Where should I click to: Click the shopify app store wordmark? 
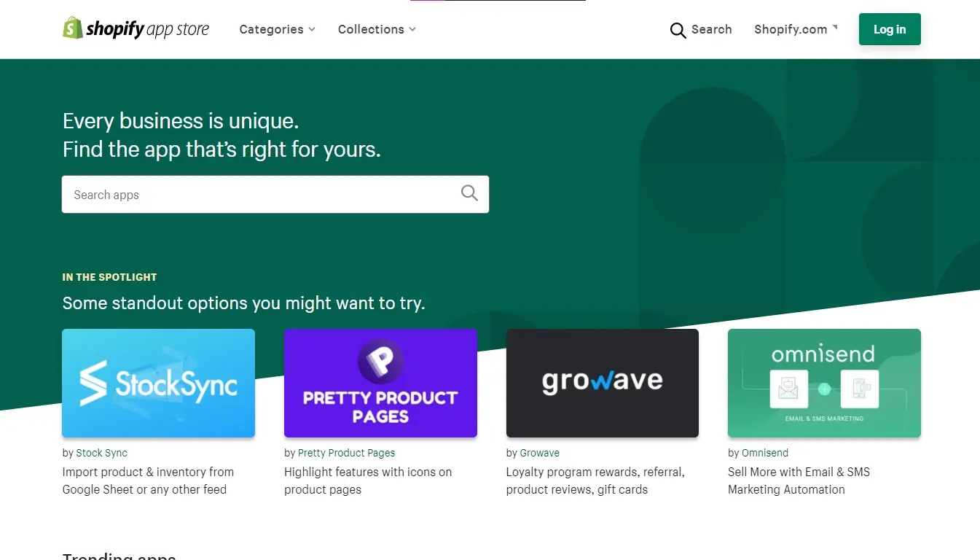click(147, 29)
